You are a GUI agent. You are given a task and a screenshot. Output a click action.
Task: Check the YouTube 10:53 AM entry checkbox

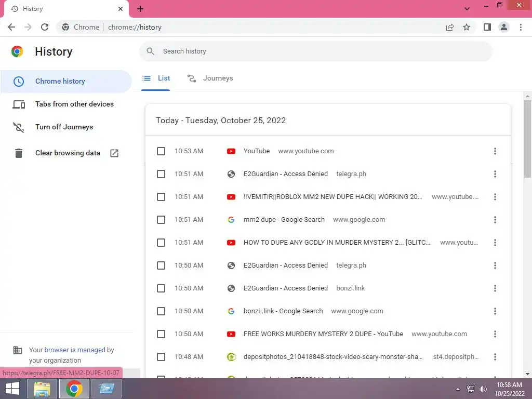click(161, 151)
